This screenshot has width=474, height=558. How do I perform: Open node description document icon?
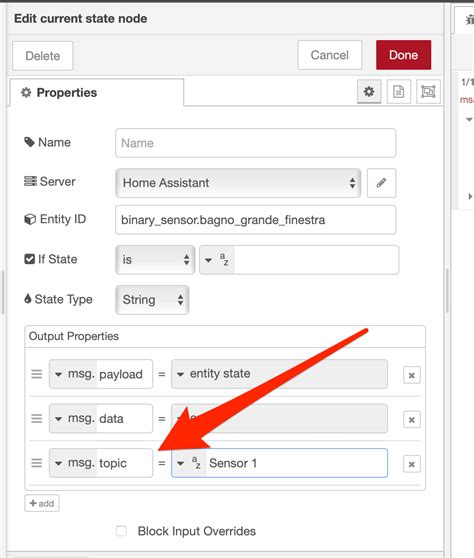tap(399, 92)
